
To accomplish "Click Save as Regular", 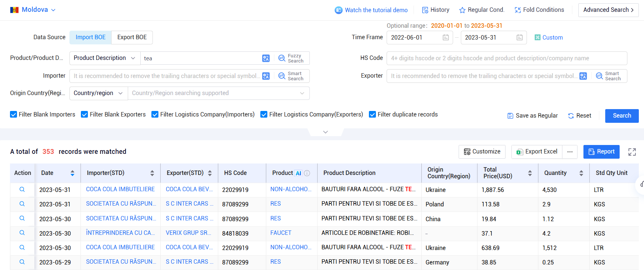I will pyautogui.click(x=532, y=116).
